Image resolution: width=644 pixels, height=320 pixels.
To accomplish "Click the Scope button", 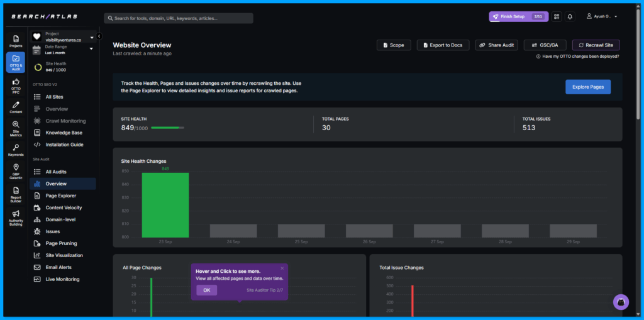I will point(394,45).
